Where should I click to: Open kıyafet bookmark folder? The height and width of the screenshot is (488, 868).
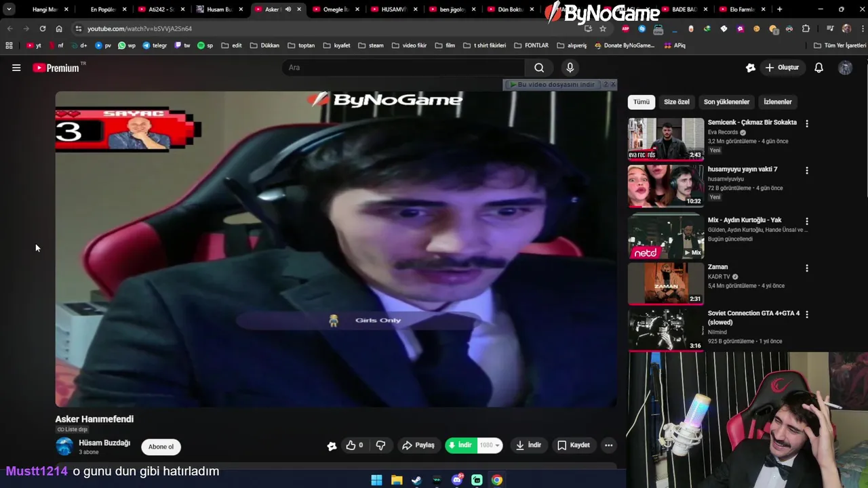point(337,45)
